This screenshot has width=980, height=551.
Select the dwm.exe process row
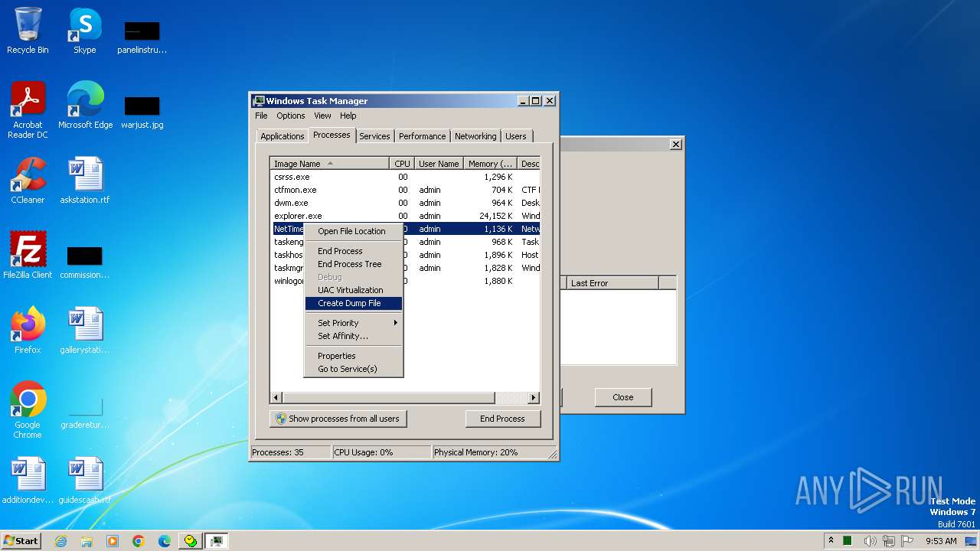pos(406,203)
